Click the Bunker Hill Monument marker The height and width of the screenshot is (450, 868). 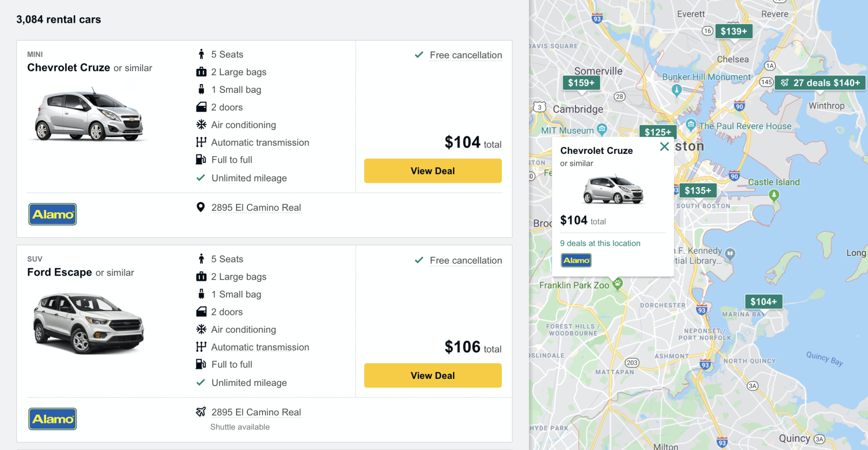676,90
